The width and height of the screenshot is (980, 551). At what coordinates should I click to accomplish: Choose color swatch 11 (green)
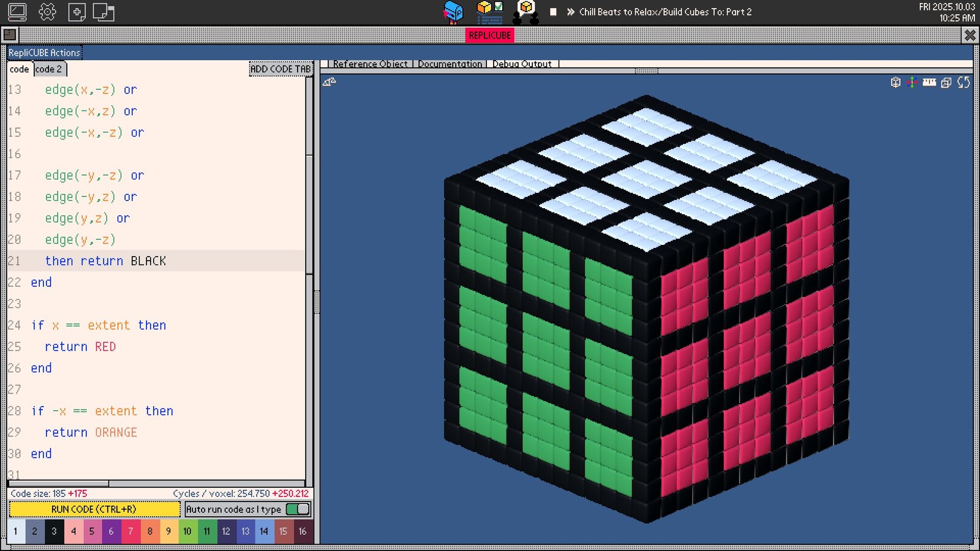tap(207, 531)
